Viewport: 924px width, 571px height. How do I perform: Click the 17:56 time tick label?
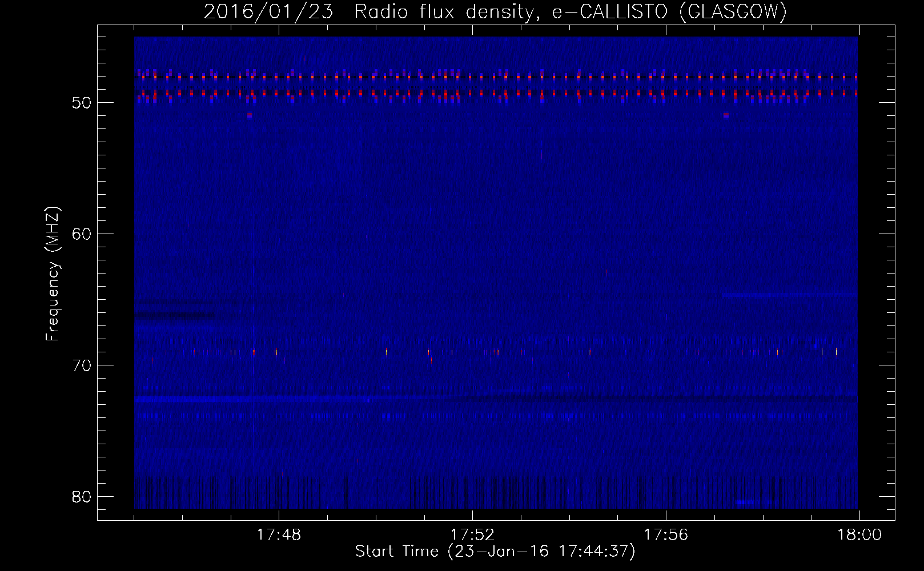[x=666, y=535]
